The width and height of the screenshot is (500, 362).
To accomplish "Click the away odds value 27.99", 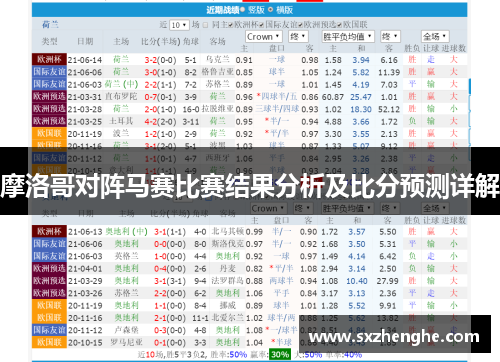I will tap(387, 281).
